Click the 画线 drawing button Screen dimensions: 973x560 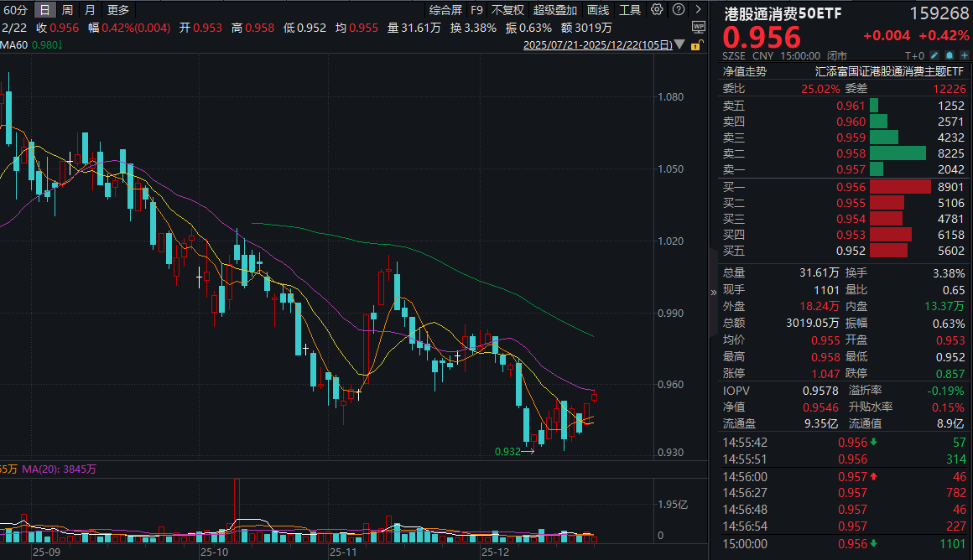598,10
